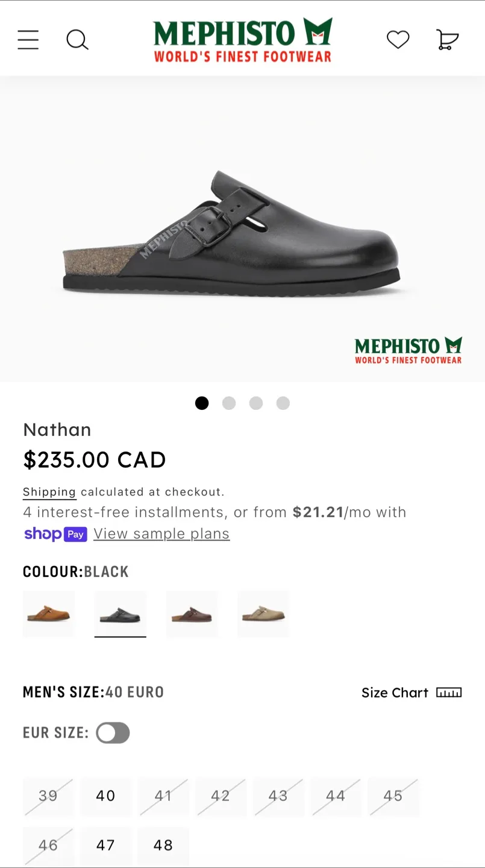
Task: Click the View sample plans link
Action: coord(161,533)
